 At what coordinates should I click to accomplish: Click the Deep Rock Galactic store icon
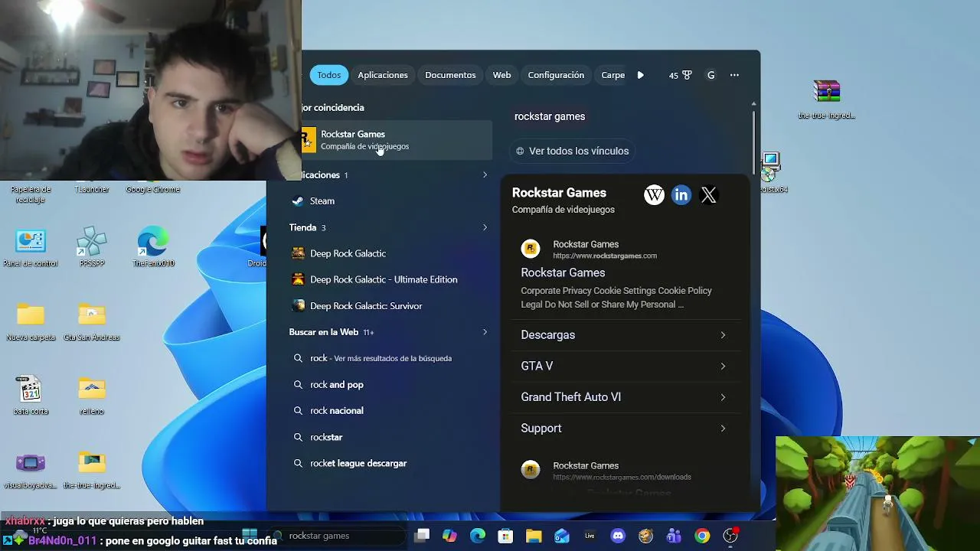298,253
